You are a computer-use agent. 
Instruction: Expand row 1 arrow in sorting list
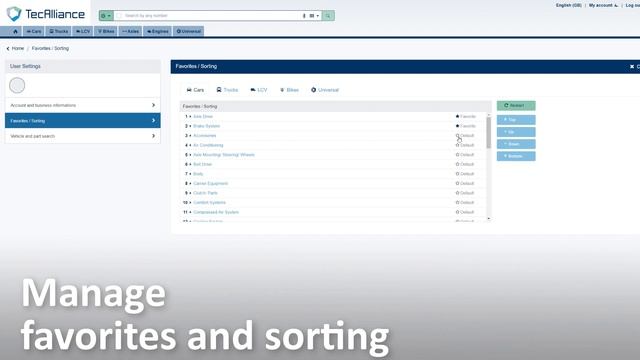pyautogui.click(x=190, y=117)
